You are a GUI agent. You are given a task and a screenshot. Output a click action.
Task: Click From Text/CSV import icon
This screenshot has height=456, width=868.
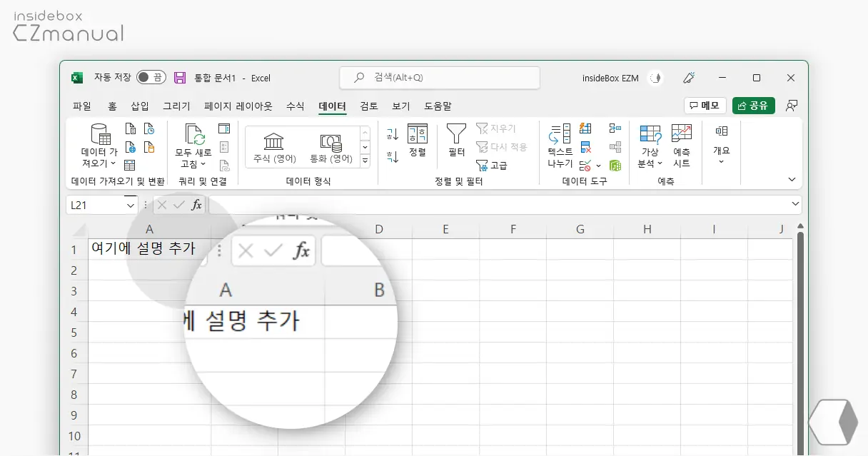[130, 129]
